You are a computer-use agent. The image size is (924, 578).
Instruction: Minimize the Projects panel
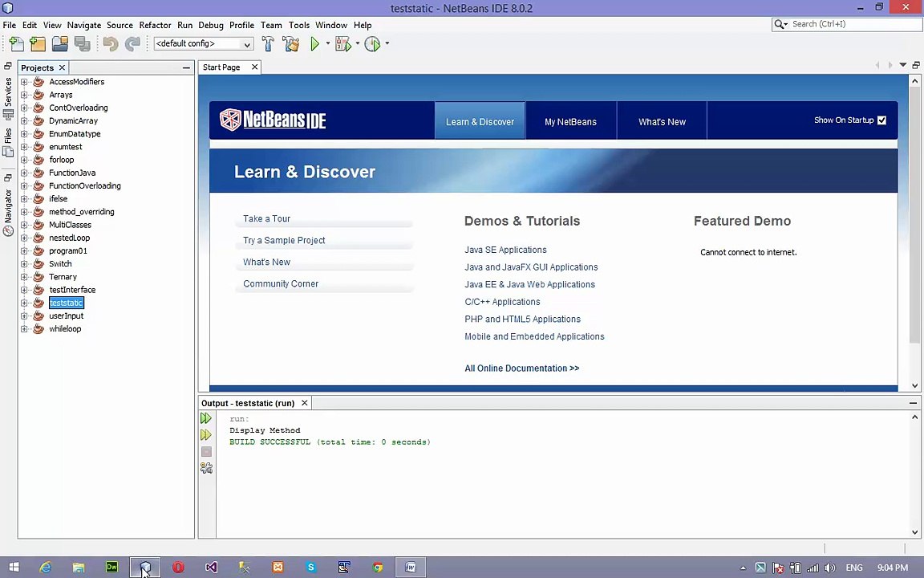coord(186,67)
